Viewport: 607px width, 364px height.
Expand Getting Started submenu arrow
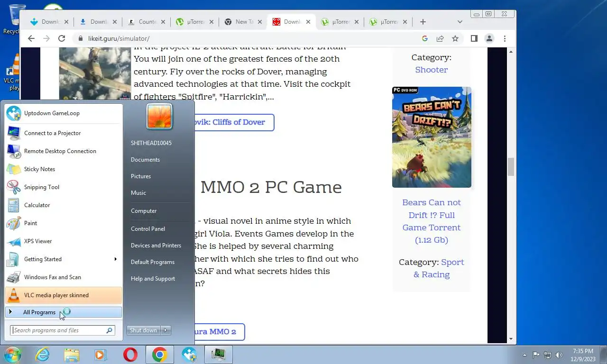115,259
